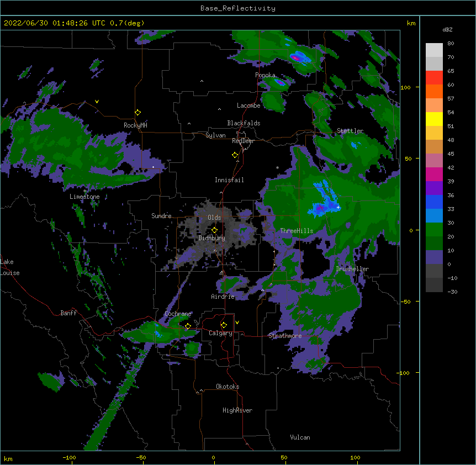Click the dBZ legend heading
476x465 pixels.
[x=447, y=30]
